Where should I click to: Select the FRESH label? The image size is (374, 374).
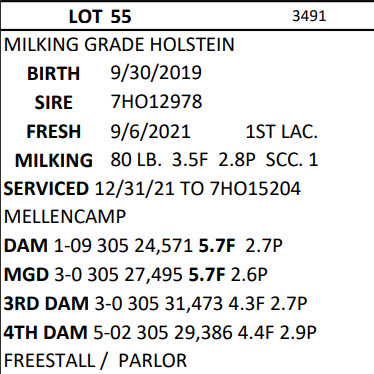click(x=54, y=131)
